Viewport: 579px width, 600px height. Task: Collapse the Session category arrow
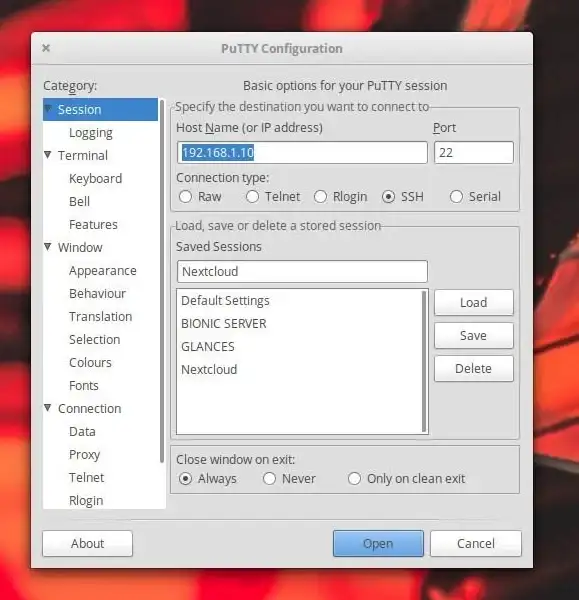pyautogui.click(x=48, y=109)
